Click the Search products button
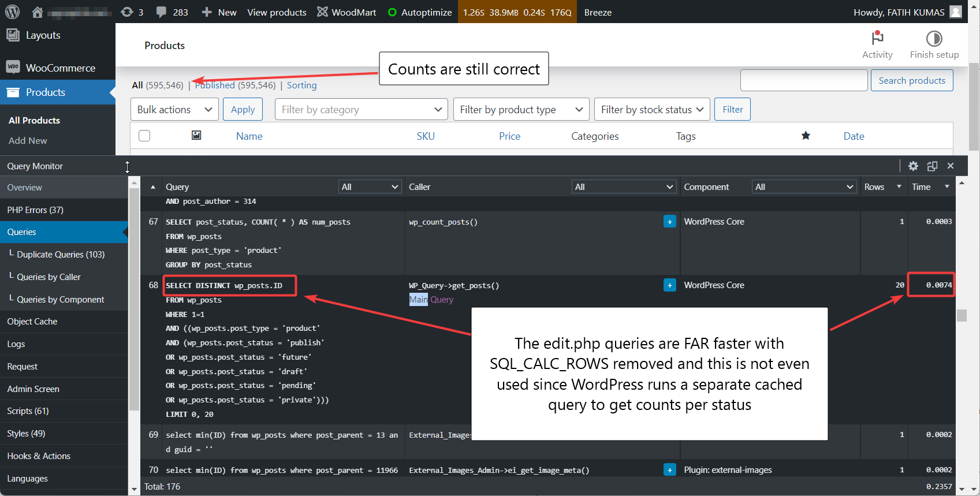 (x=912, y=80)
